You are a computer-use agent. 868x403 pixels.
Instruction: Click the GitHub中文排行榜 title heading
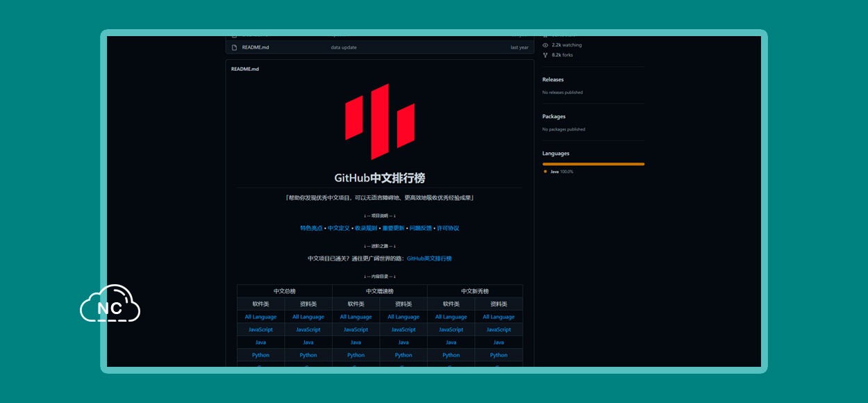click(380, 178)
